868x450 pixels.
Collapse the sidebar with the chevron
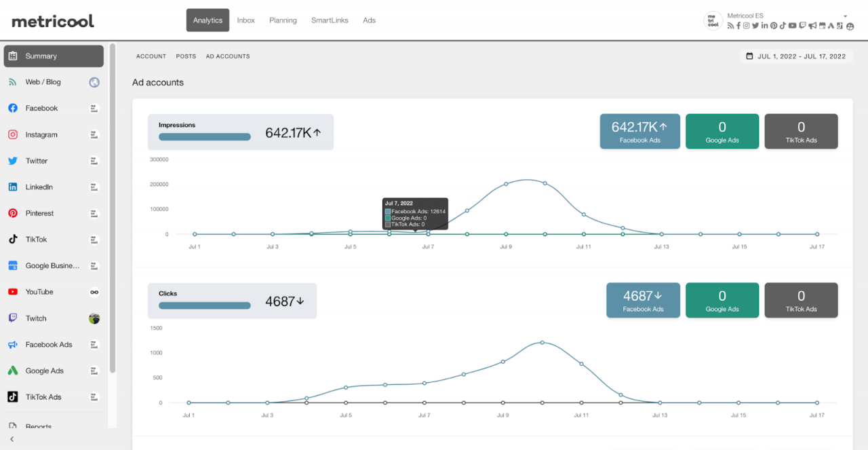11,440
